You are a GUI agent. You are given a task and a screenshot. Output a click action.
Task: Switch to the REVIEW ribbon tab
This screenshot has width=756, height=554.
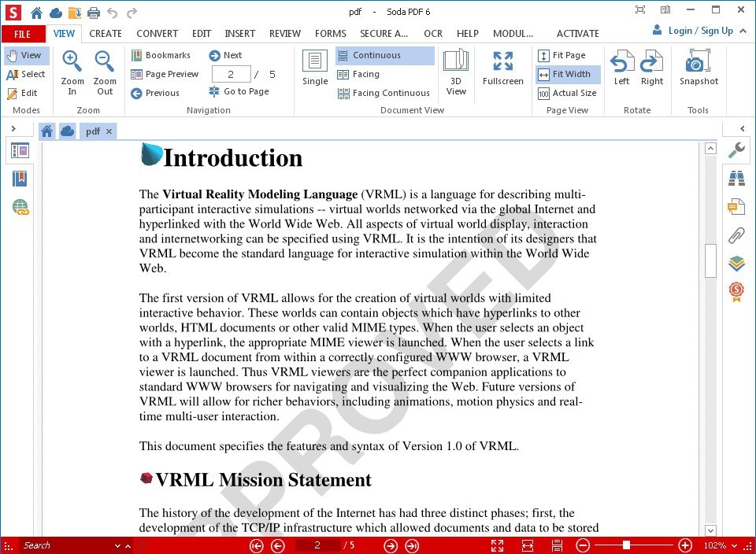tap(284, 33)
